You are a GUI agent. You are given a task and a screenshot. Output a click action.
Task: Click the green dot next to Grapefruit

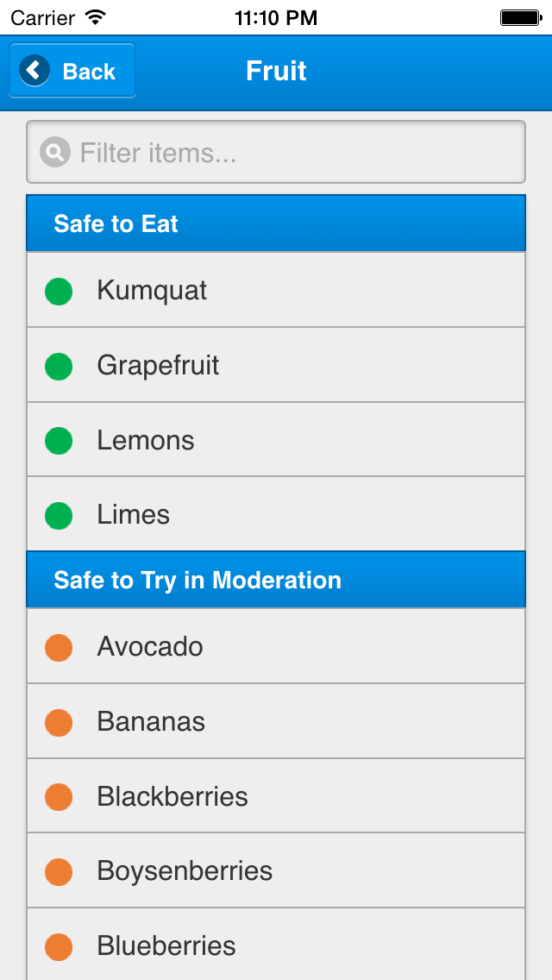coord(58,365)
